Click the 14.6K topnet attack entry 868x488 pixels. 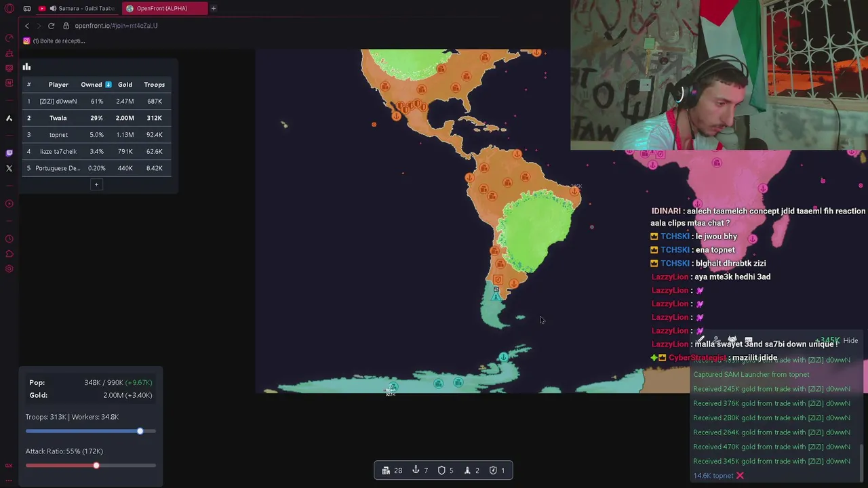point(713,476)
